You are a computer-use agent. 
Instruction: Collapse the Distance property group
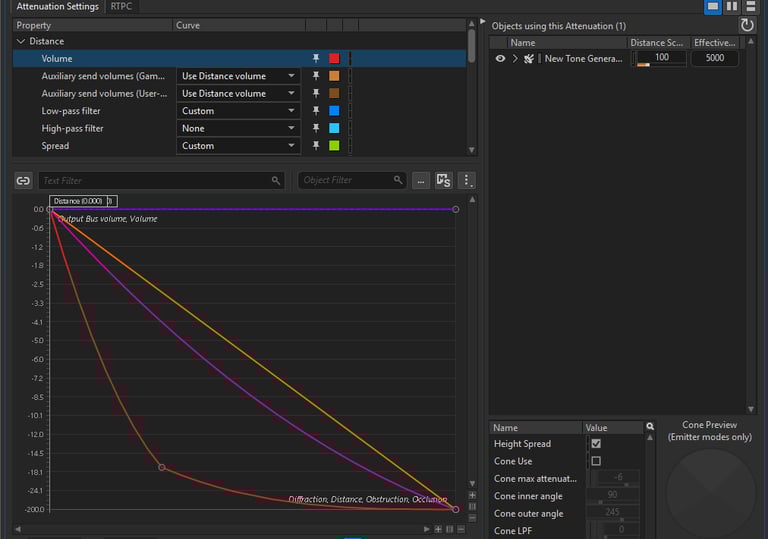[x=21, y=42]
